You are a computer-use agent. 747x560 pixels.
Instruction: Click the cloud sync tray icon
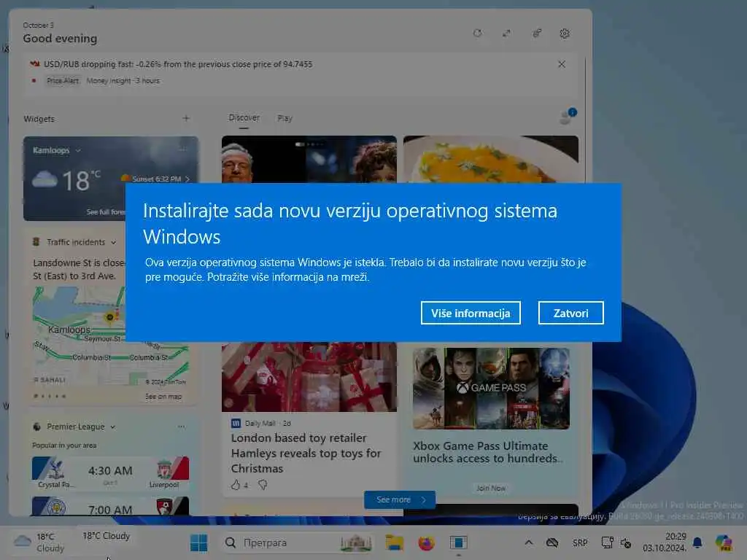[551, 542]
